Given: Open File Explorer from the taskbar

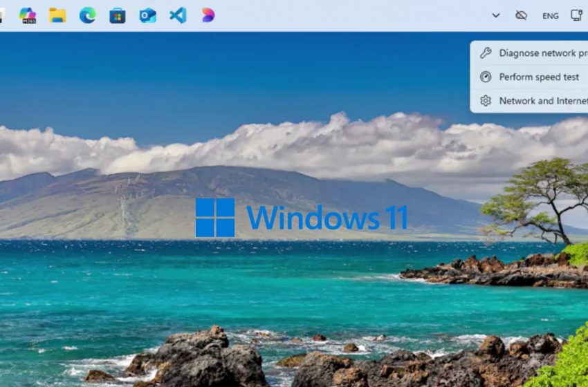Looking at the screenshot, I should tap(57, 15).
